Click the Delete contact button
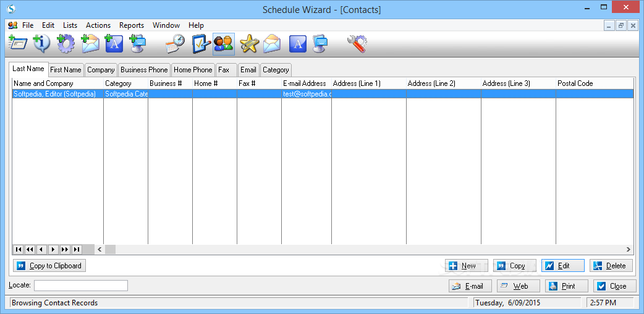Viewport: 644px width, 314px height. click(611, 266)
